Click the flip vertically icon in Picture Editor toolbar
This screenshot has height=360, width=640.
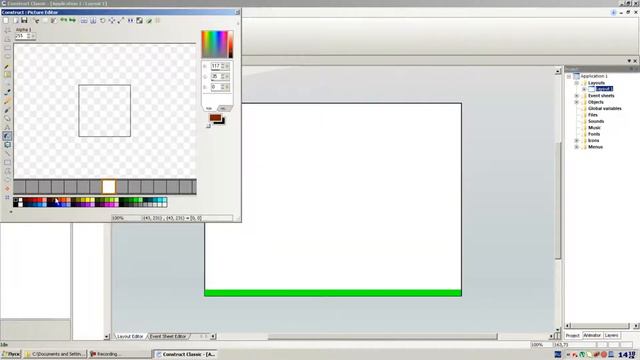(93, 20)
